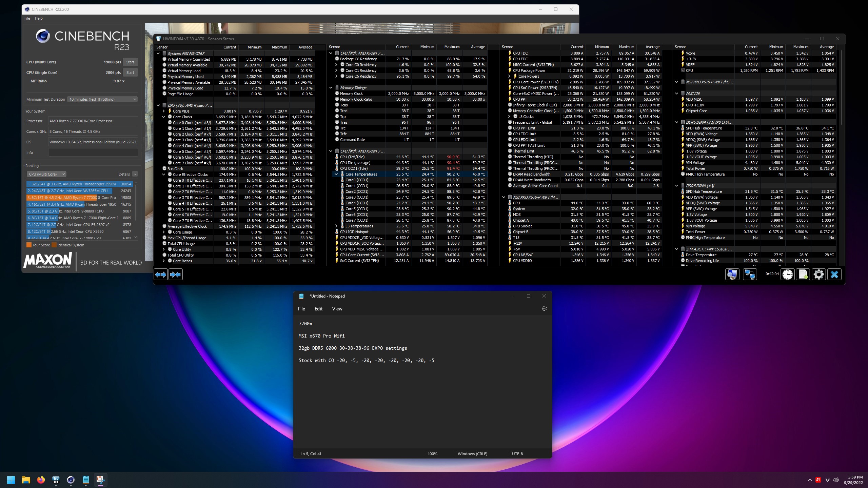Expand the Core VIDs row
The image size is (868, 488).
[x=163, y=111]
